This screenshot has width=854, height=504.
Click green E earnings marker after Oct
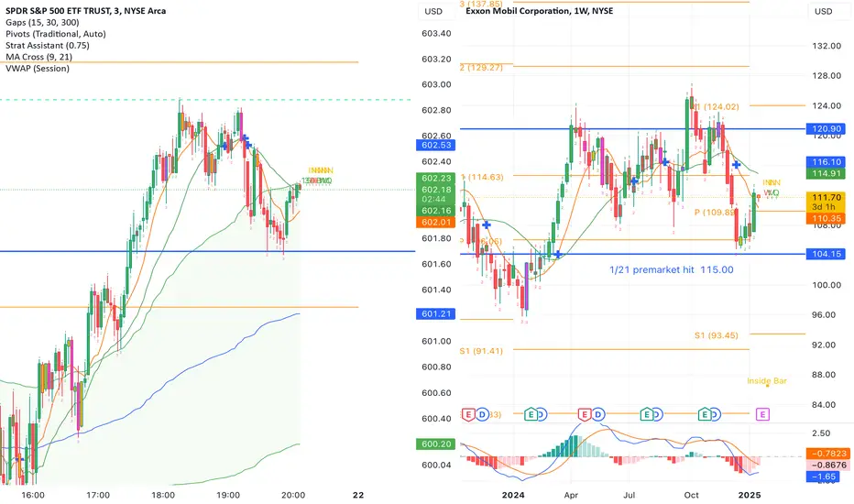(x=705, y=414)
